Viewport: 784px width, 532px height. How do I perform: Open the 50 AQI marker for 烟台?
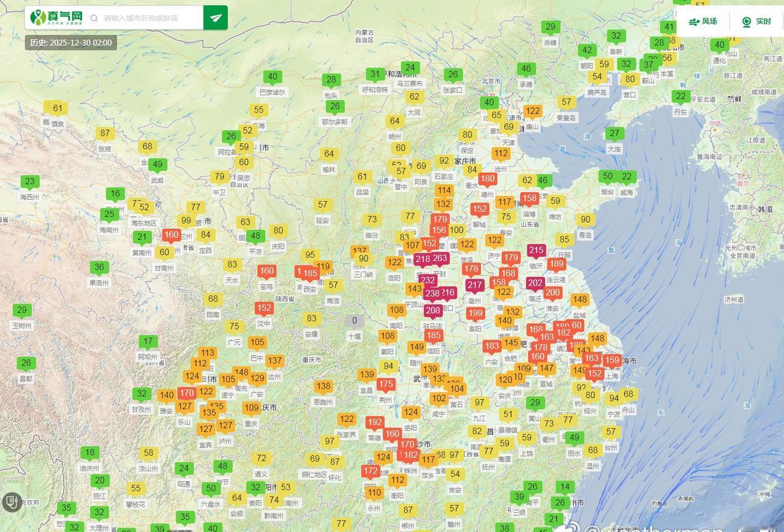pyautogui.click(x=608, y=176)
